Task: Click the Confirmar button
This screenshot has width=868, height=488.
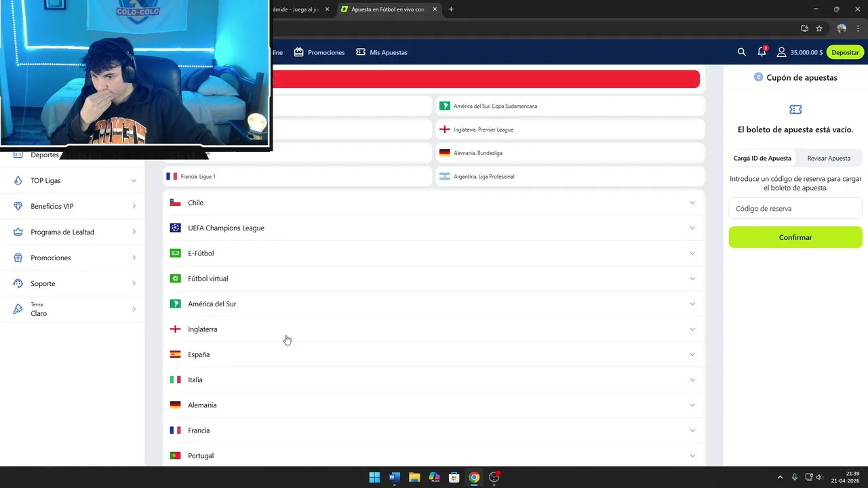Action: tap(795, 237)
